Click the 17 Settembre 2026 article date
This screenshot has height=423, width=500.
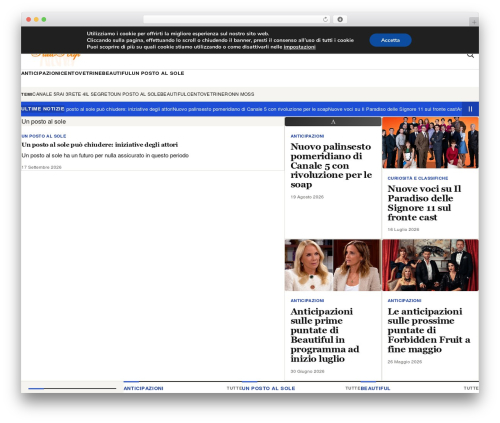coord(41,167)
